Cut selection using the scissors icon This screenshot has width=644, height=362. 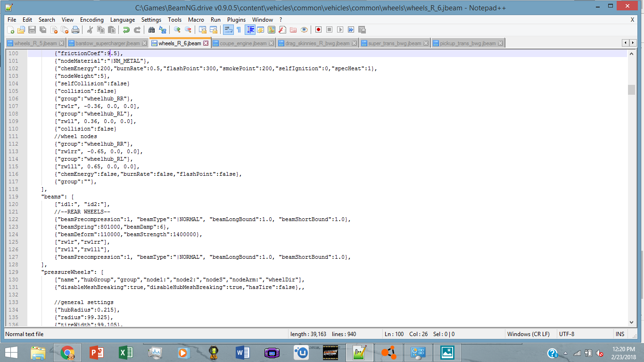90,30
